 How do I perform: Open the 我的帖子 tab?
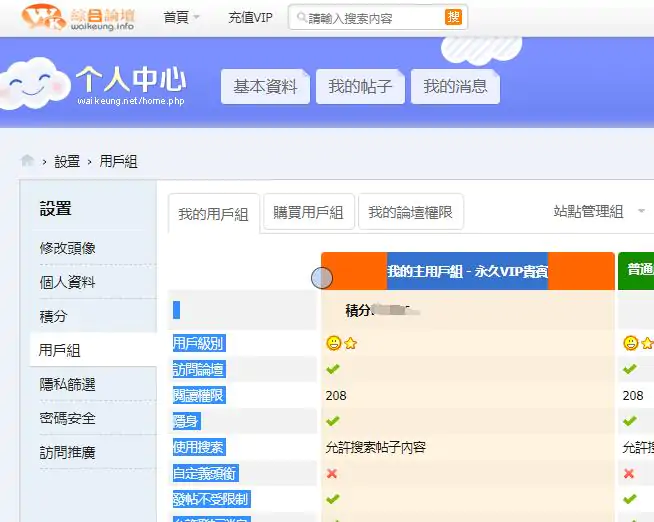pos(360,87)
